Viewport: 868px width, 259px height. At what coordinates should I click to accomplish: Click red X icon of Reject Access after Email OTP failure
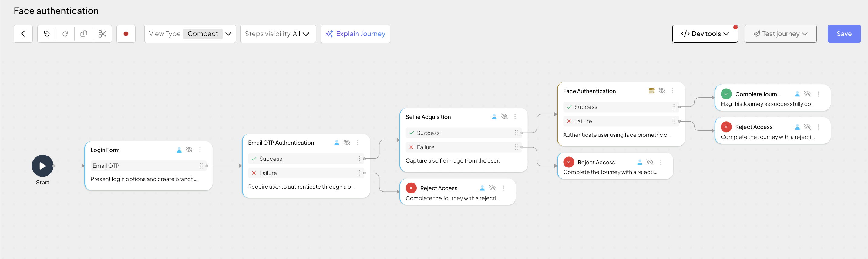click(411, 188)
